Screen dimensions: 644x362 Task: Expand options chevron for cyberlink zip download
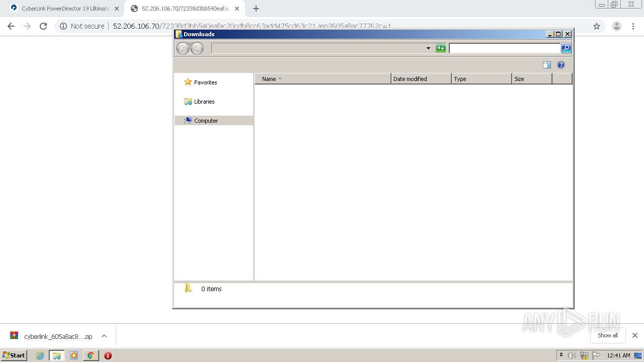(x=104, y=336)
